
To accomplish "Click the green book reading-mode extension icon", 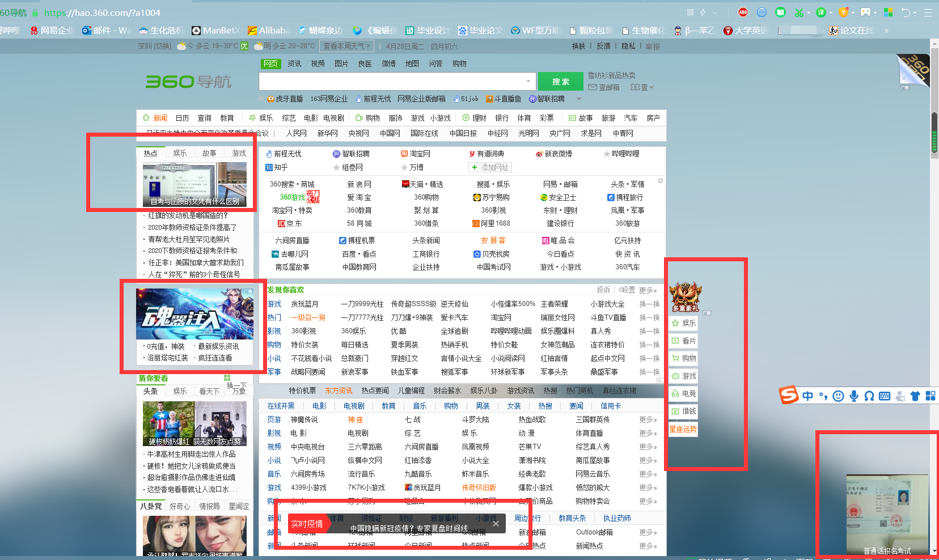I will (781, 12).
